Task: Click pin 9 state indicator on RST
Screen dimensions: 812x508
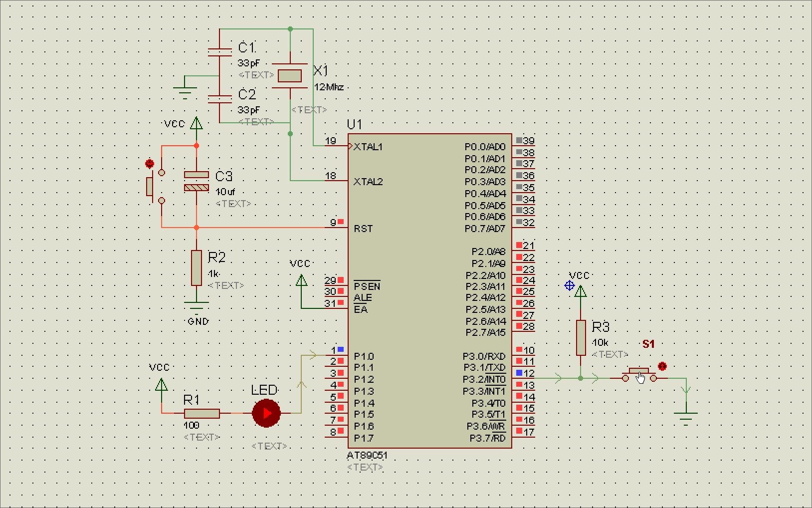Action: (341, 222)
